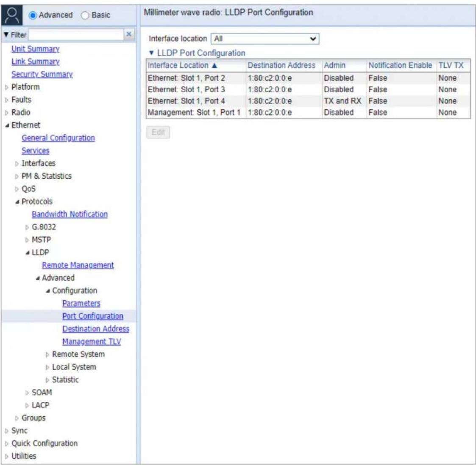The width and height of the screenshot is (476, 465).
Task: Open General Configuration under Ethernet
Action: point(58,138)
